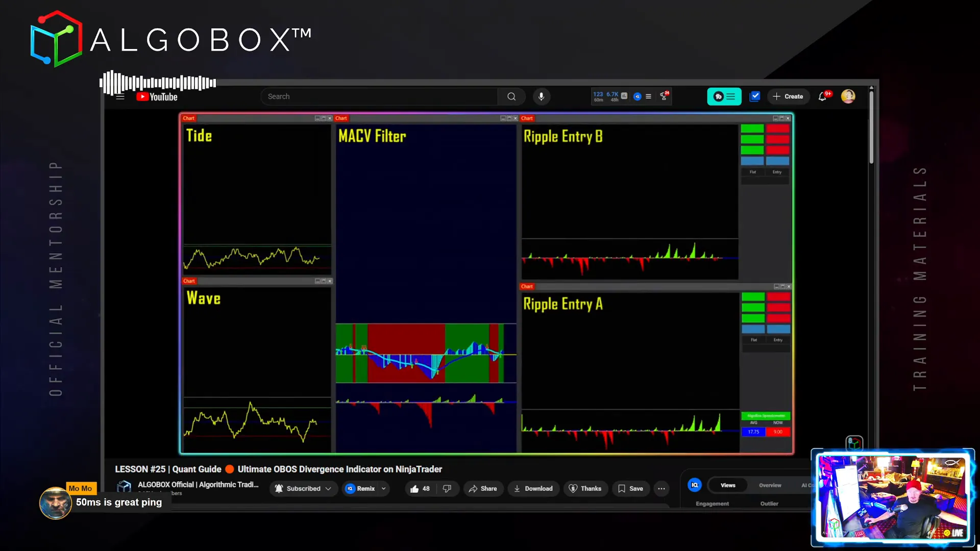Click the small AlgoBox cube icon above webcam
This screenshot has width=980, height=551.
(854, 443)
